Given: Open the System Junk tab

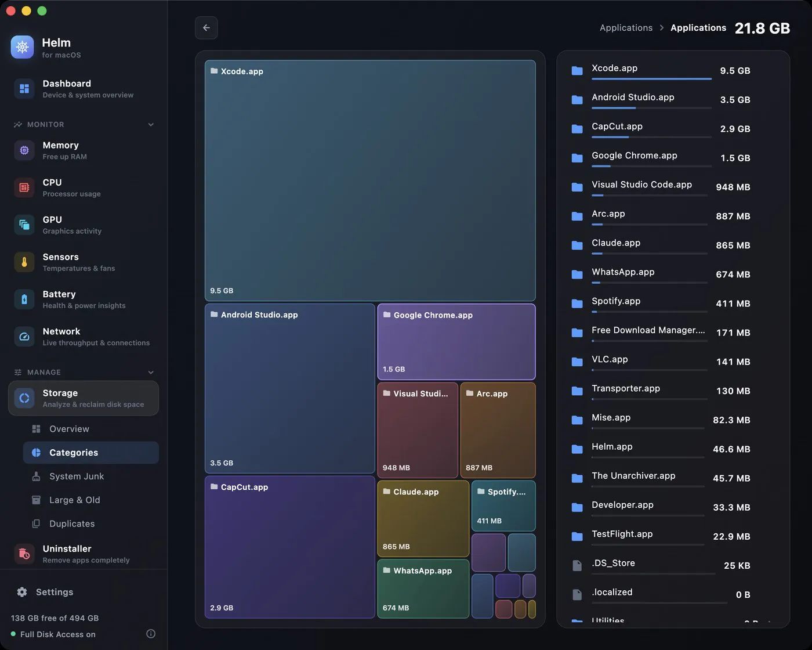Looking at the screenshot, I should coord(91,476).
